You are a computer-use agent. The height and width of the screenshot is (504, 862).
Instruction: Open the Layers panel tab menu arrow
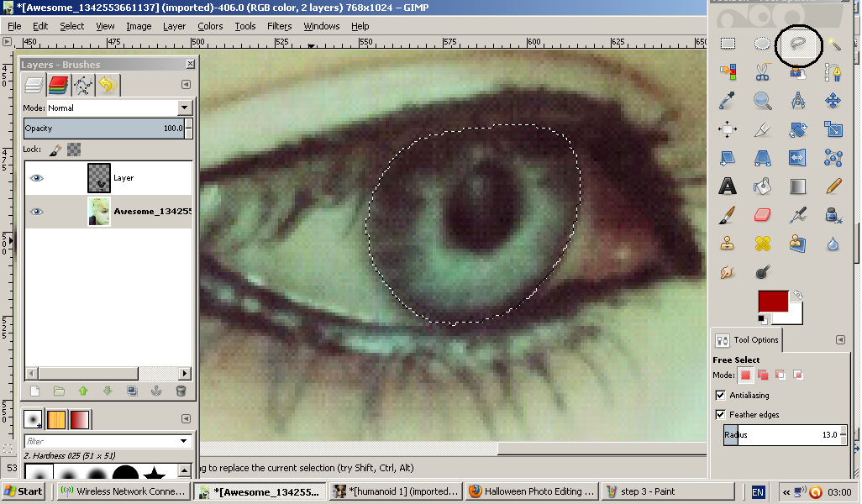click(185, 84)
